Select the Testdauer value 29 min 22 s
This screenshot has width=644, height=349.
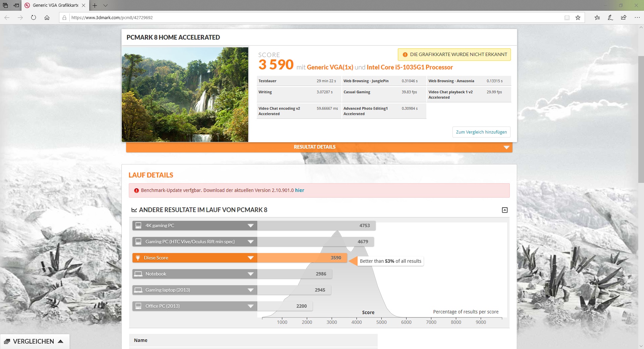[326, 81]
